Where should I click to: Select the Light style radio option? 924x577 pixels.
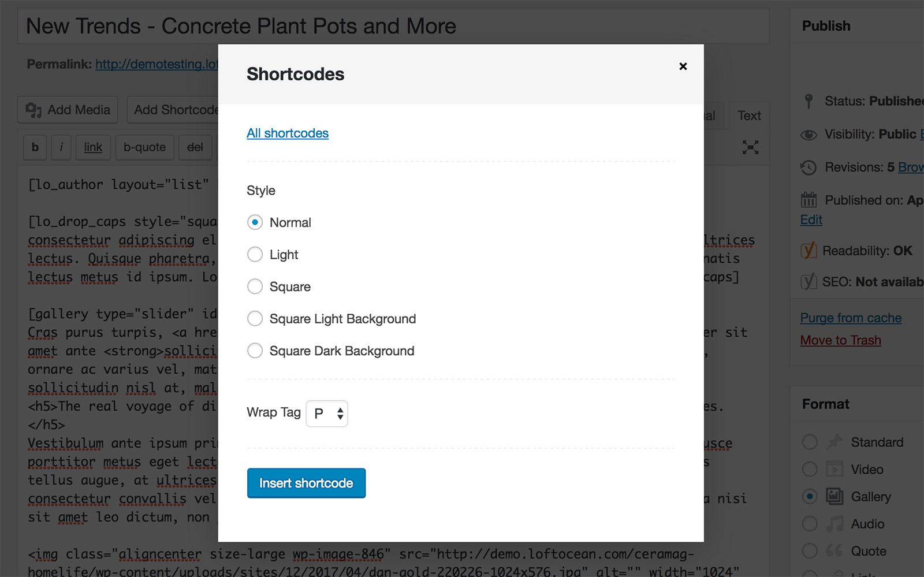[x=255, y=255]
